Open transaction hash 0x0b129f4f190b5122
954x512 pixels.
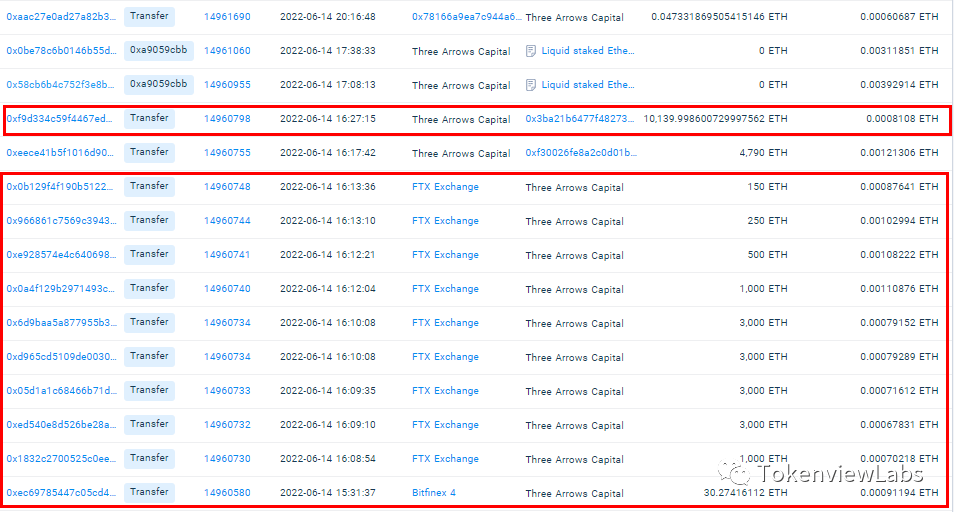[x=60, y=187]
